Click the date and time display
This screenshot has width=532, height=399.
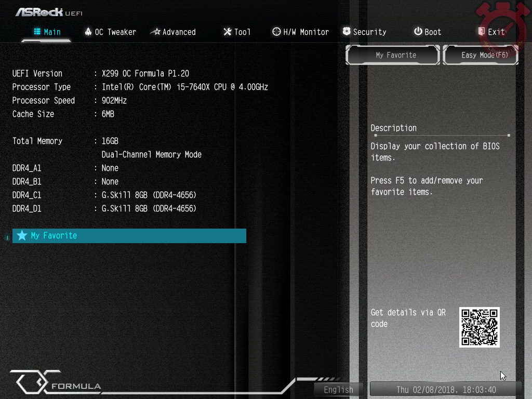(446, 390)
